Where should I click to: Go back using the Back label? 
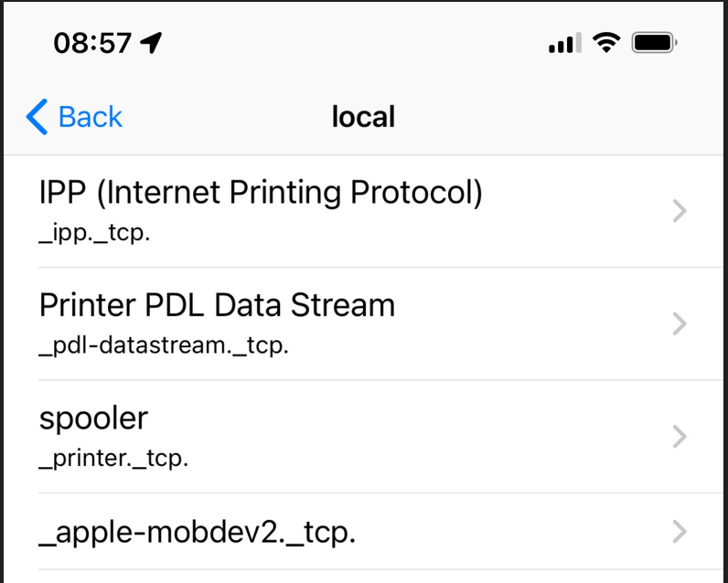90,117
